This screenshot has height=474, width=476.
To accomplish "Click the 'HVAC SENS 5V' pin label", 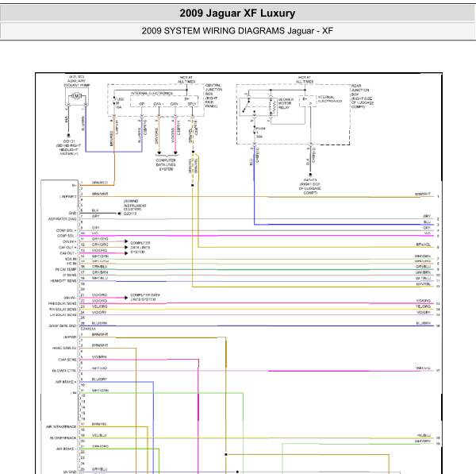I will [64, 349].
